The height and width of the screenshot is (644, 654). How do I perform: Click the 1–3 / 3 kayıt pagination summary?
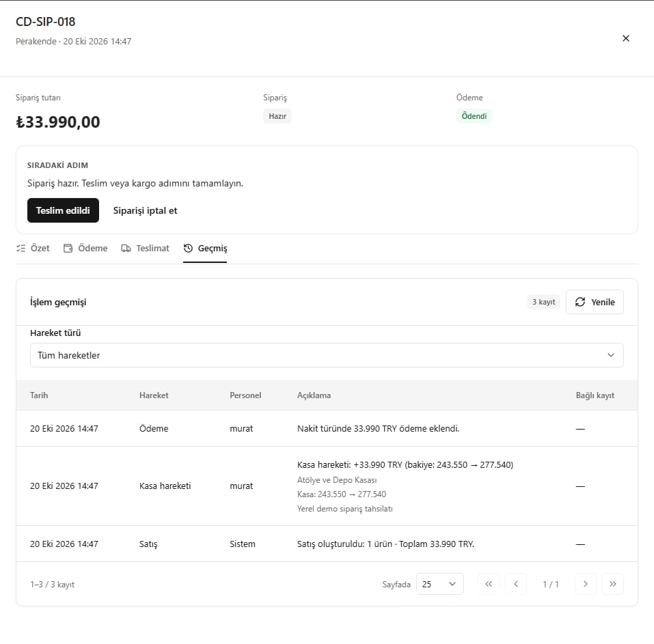52,585
